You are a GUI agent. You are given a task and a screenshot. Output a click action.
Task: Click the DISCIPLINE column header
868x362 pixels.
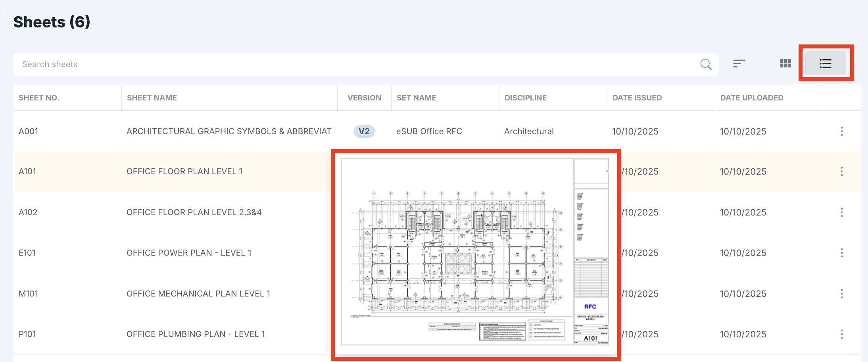coord(526,98)
